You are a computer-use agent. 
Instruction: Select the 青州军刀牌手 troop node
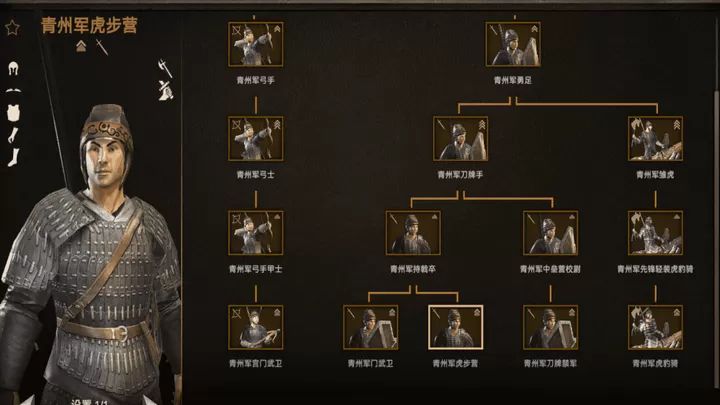[460, 139]
